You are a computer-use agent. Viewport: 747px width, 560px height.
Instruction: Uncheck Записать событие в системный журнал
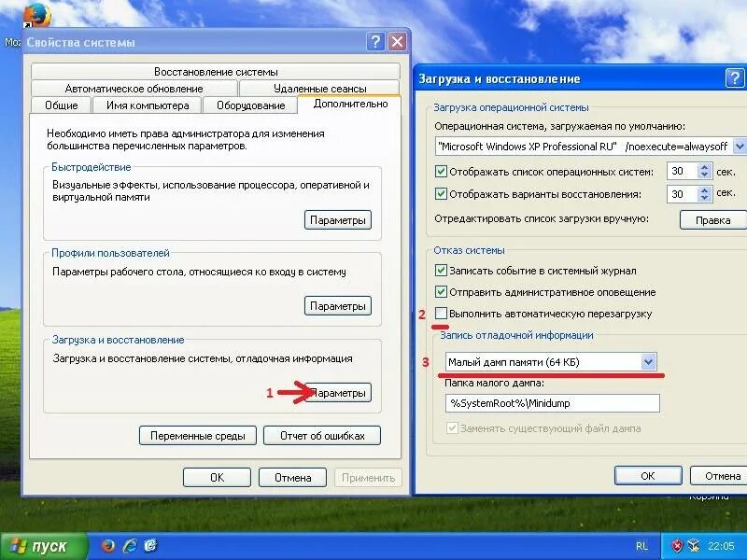click(x=441, y=271)
